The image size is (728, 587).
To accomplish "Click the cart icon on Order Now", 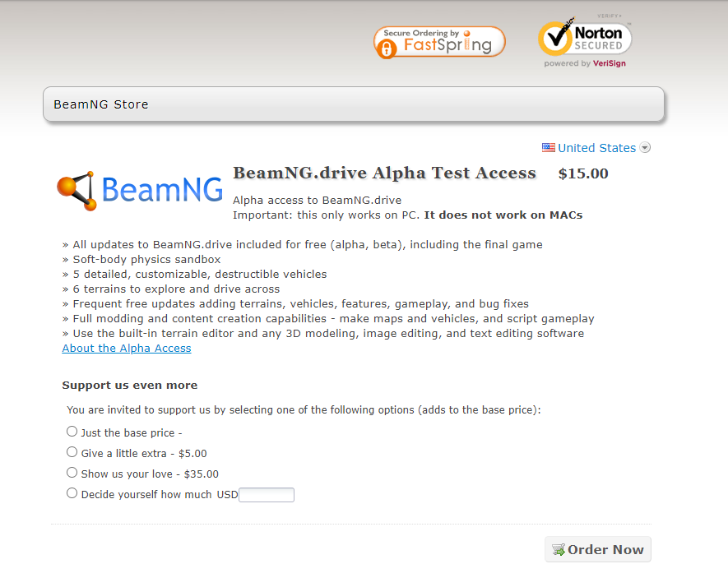I will 559,550.
